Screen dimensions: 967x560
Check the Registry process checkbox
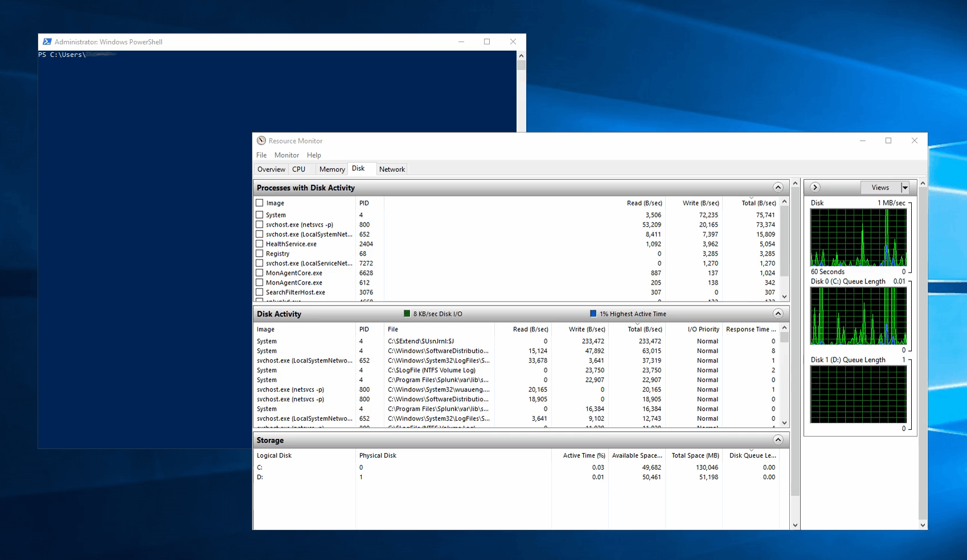[x=260, y=253]
